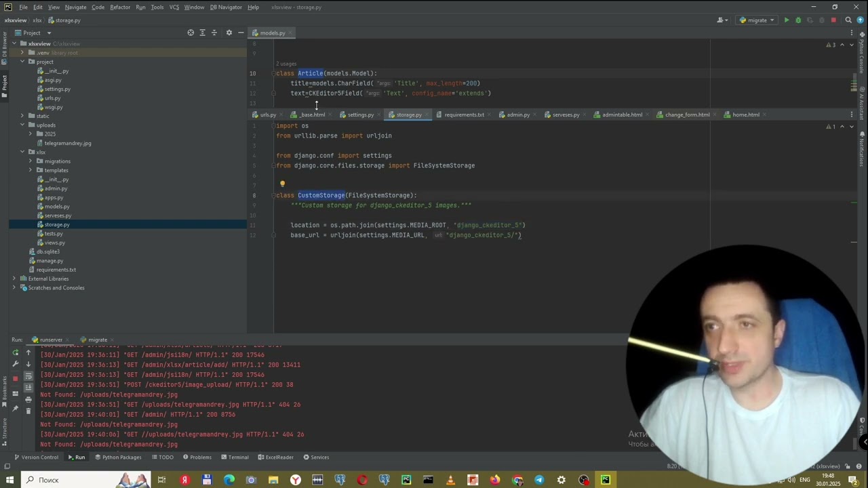
Task: Click the intention lightbulb in storage.py editor
Action: pyautogui.click(x=283, y=184)
